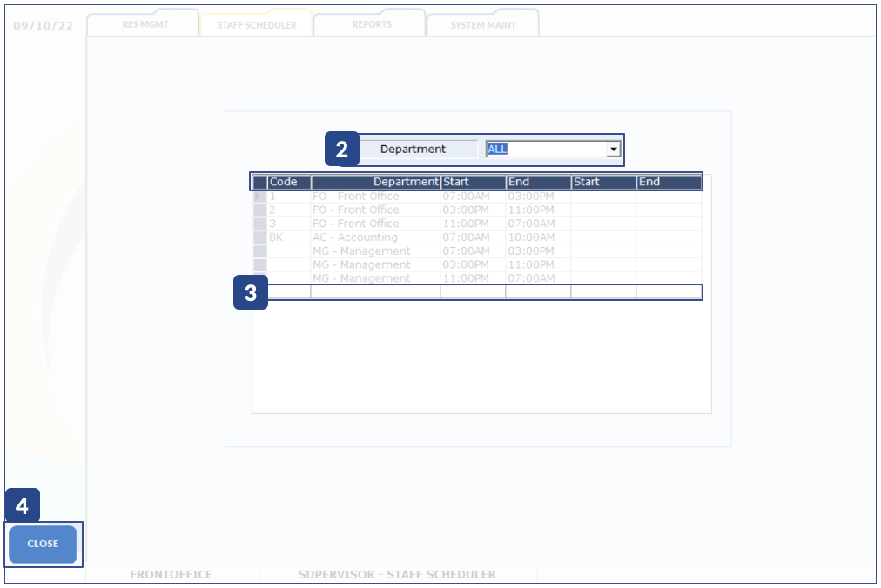Viewport: 881px width, 588px height.
Task: Click the top-left grid corner selector box
Action: click(259, 182)
